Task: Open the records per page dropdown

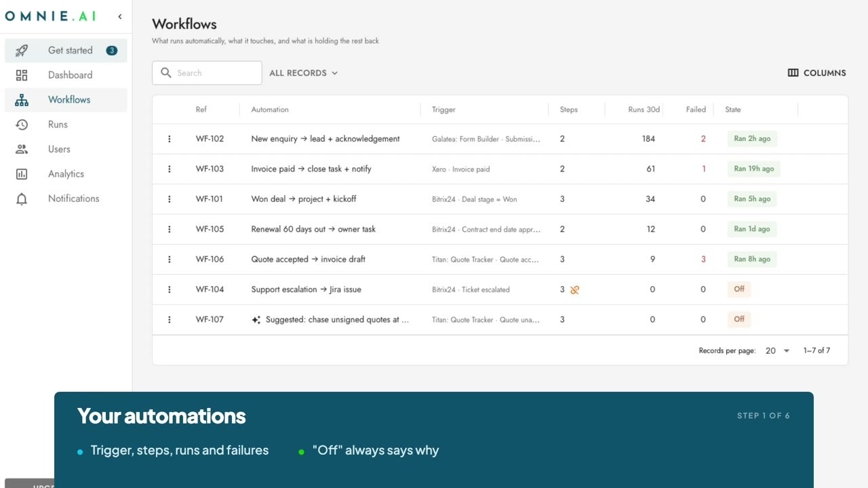Action: pos(778,350)
